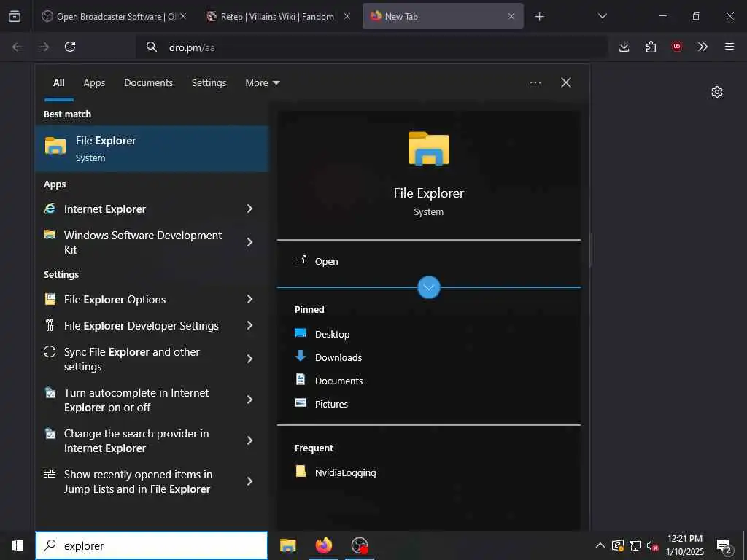Open new tab page settings gear
The width and height of the screenshot is (747, 560).
(717, 92)
